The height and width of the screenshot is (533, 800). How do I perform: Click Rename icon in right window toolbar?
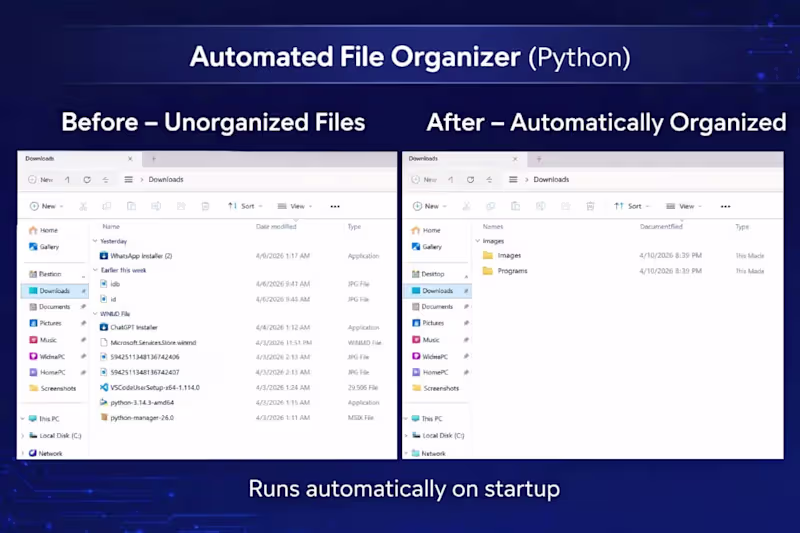tap(540, 206)
